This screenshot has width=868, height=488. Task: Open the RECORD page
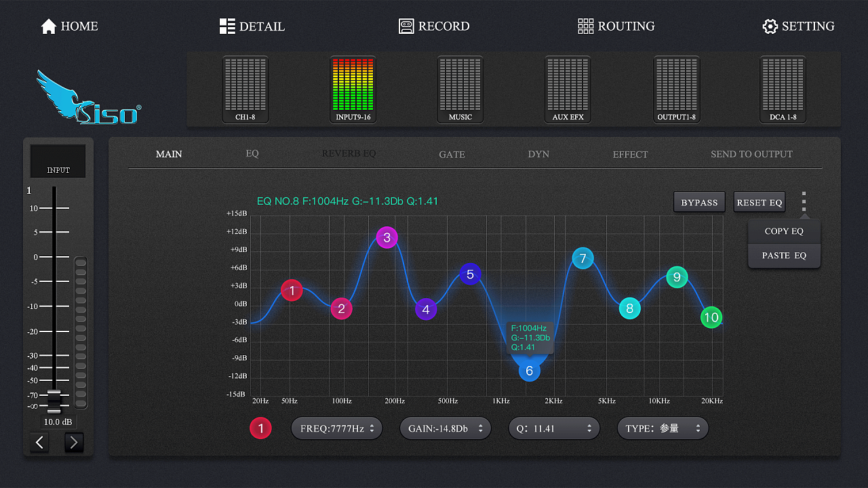pyautogui.click(x=434, y=26)
